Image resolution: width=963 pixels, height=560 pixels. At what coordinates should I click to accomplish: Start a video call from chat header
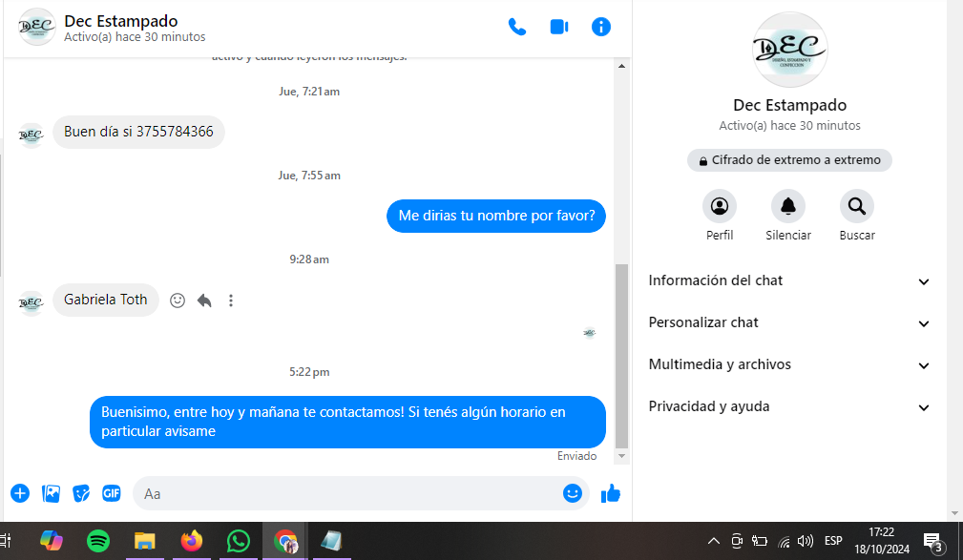[x=559, y=27]
